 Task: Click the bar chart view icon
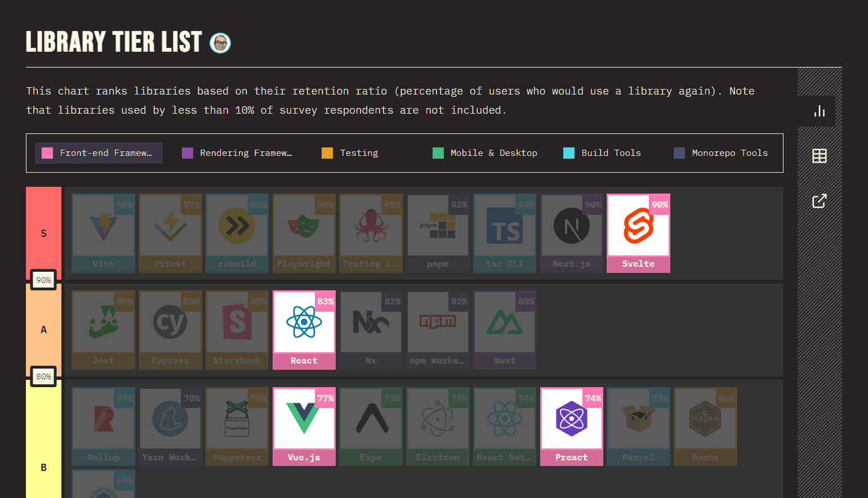pyautogui.click(x=819, y=111)
